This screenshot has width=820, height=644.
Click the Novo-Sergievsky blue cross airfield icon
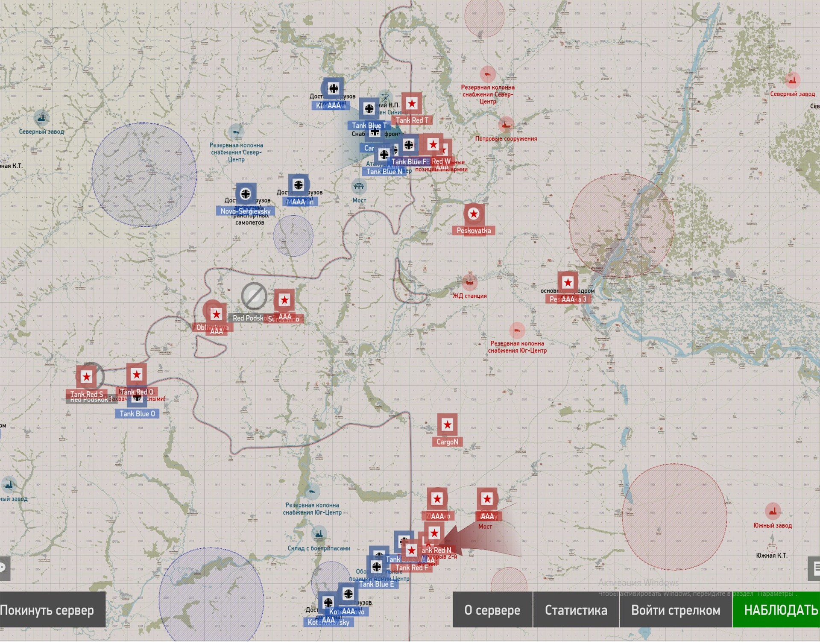246,195
